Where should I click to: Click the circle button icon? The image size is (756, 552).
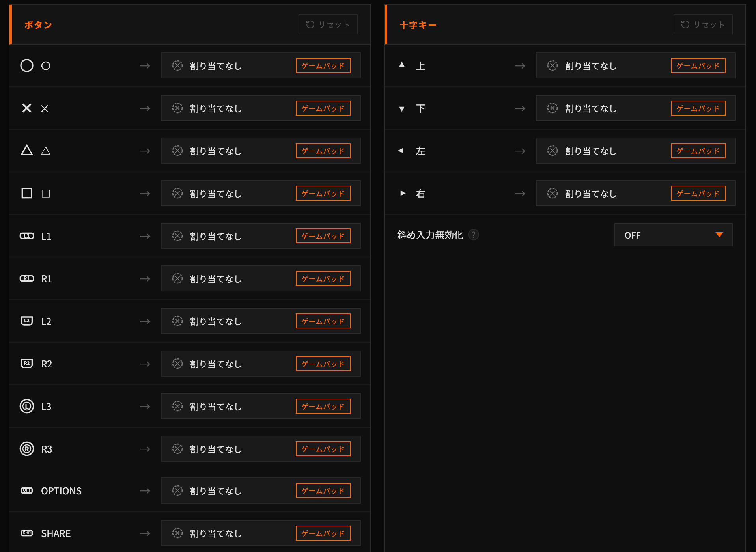pyautogui.click(x=27, y=65)
